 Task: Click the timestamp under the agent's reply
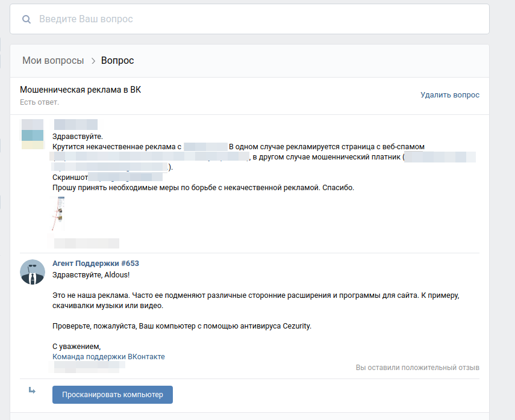85,366
